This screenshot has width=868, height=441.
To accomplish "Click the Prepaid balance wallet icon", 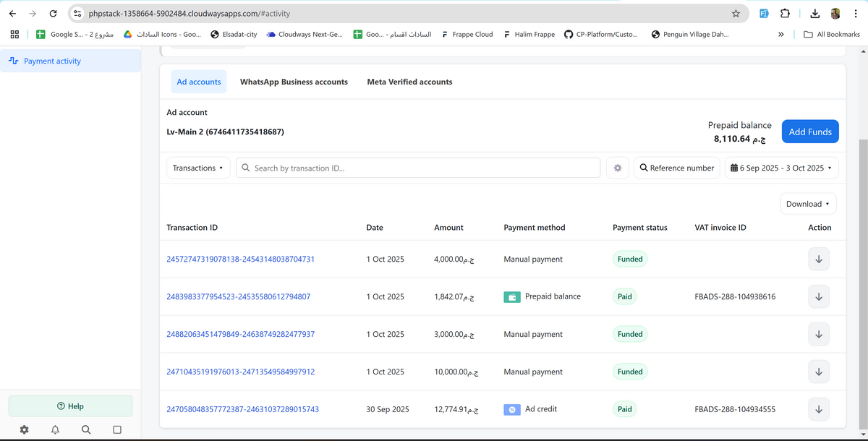I will coord(512,296).
